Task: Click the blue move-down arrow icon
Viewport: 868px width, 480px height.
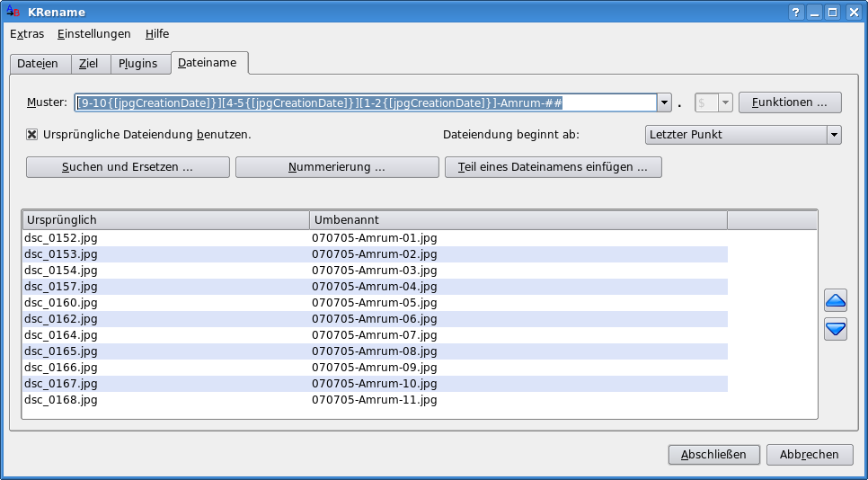Action: [836, 330]
